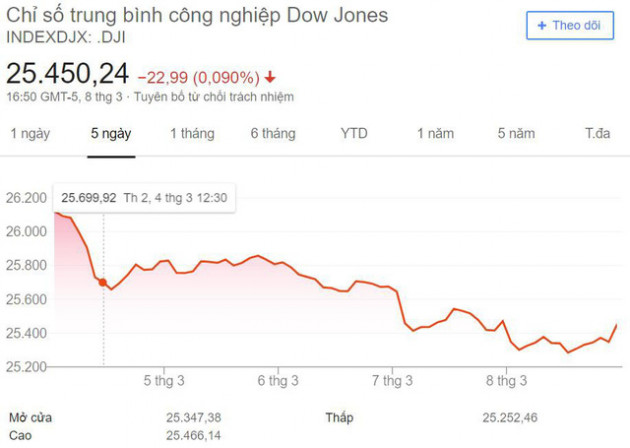Image resolution: width=630 pixels, height=448 pixels.
Task: Open the 1 tháng chart range
Action: point(192,133)
